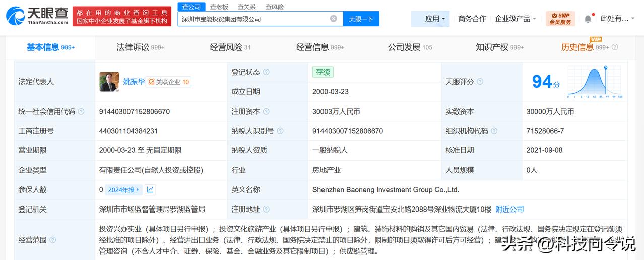
Task: Select the 查风险 search tab
Action: pos(274,7)
